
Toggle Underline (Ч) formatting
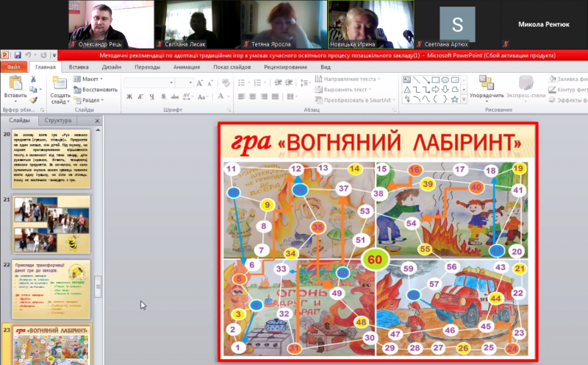coord(151,96)
